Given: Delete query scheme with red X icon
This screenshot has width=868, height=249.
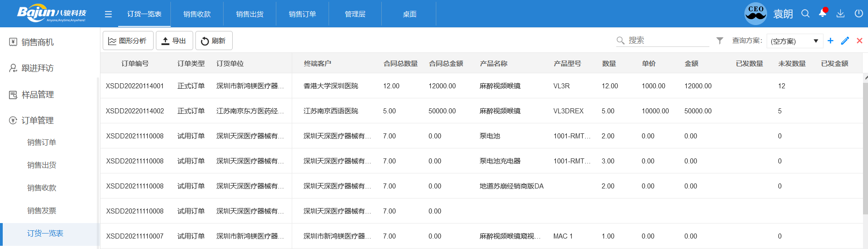Looking at the screenshot, I should 859,41.
